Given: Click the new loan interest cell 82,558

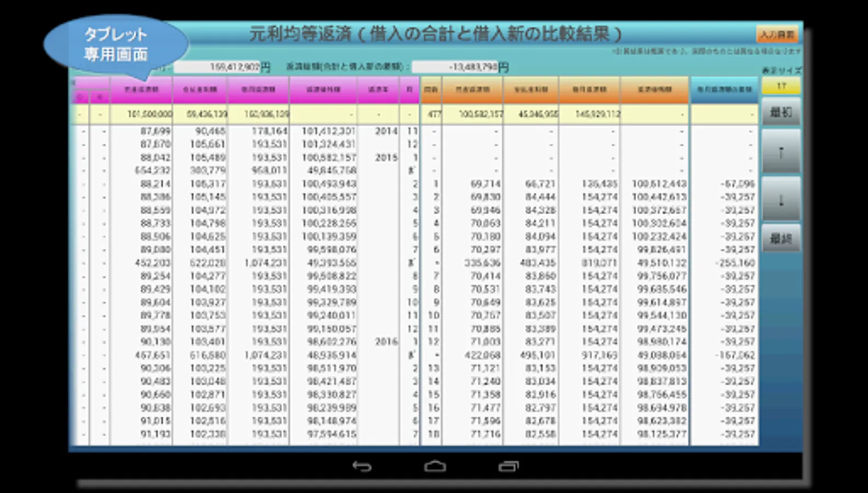Looking at the screenshot, I should point(540,434).
